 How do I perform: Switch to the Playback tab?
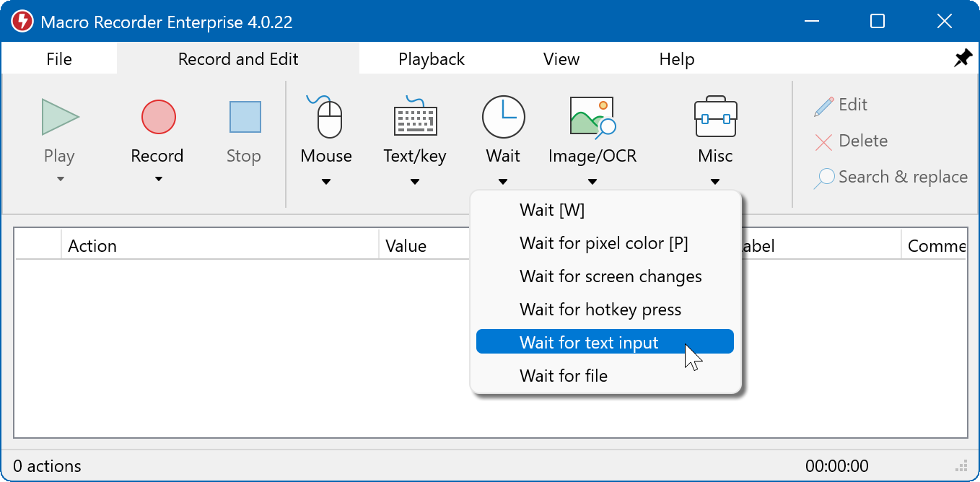432,59
